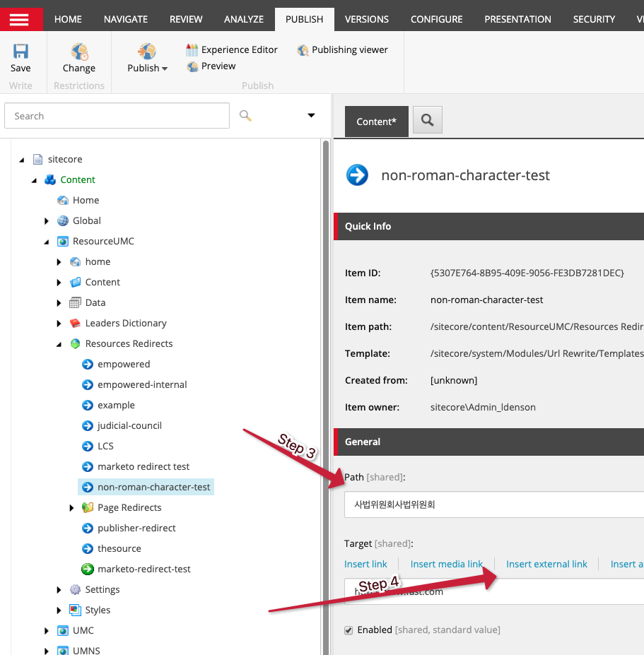Screen dimensions: 644x655
Task: Expand the Leaders Dictionary node
Action: [59, 324]
